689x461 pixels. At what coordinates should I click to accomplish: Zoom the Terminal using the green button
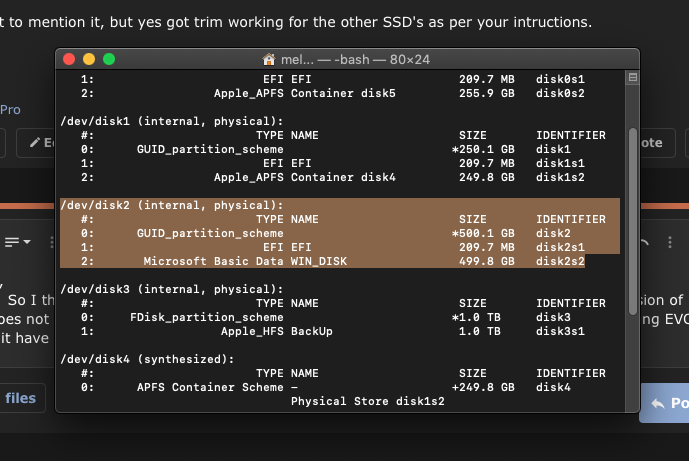109,59
